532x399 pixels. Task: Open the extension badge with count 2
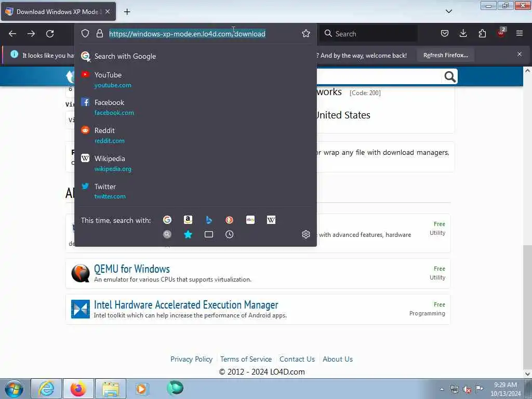[x=501, y=33]
